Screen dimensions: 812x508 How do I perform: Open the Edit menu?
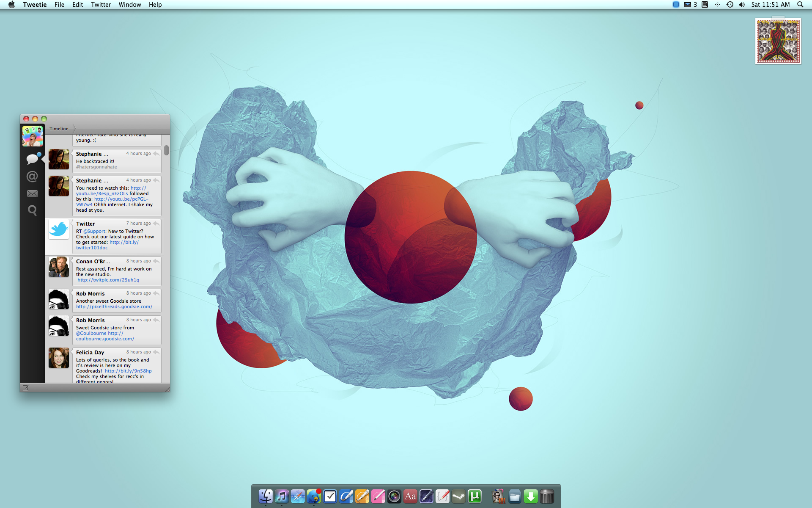(77, 5)
